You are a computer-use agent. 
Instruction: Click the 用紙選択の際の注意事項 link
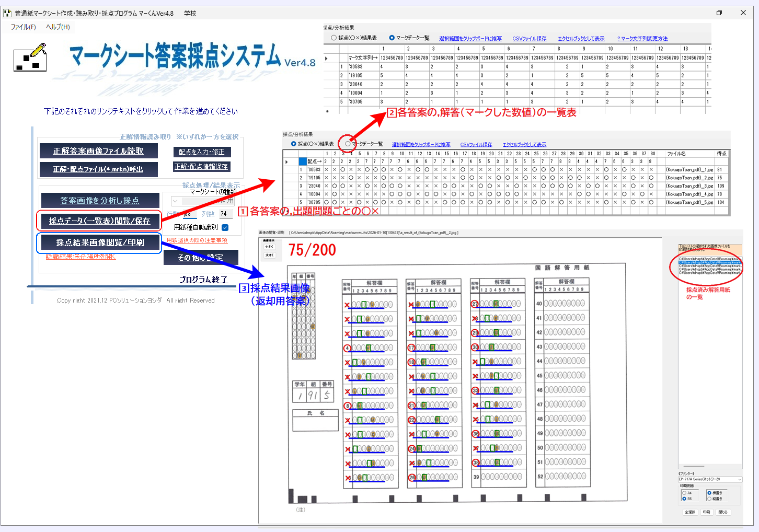point(197,240)
